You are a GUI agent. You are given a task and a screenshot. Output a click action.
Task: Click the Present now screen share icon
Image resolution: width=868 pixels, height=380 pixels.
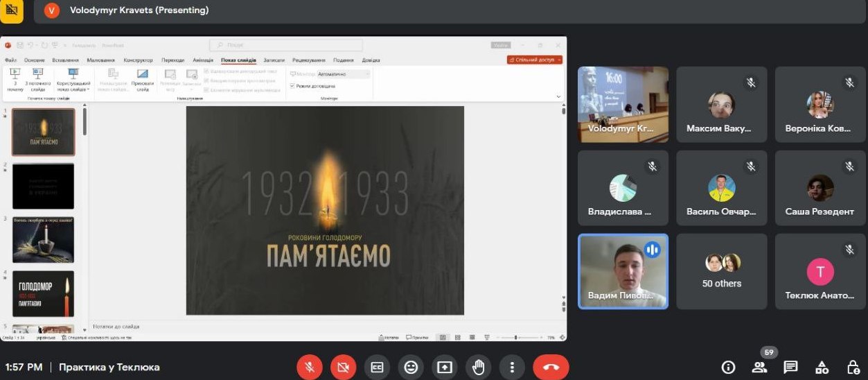click(x=444, y=368)
